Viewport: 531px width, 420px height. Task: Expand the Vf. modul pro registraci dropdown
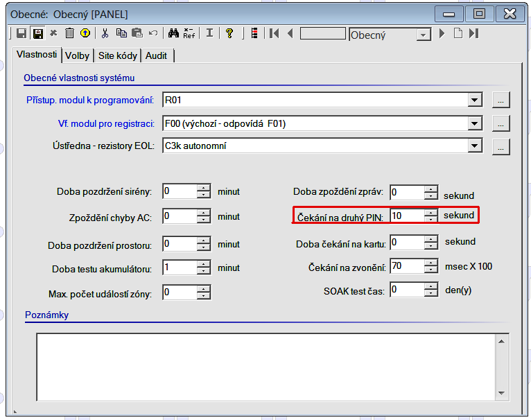[474, 123]
